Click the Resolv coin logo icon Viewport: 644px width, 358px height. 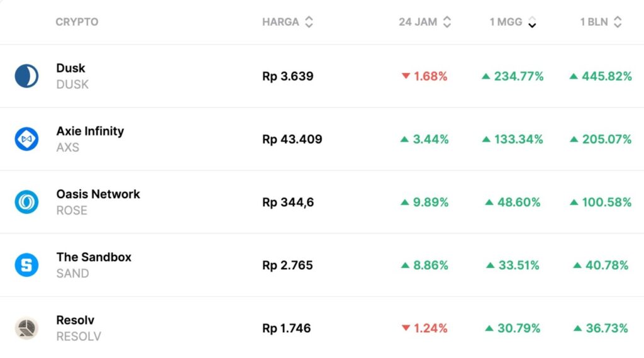[x=26, y=328]
